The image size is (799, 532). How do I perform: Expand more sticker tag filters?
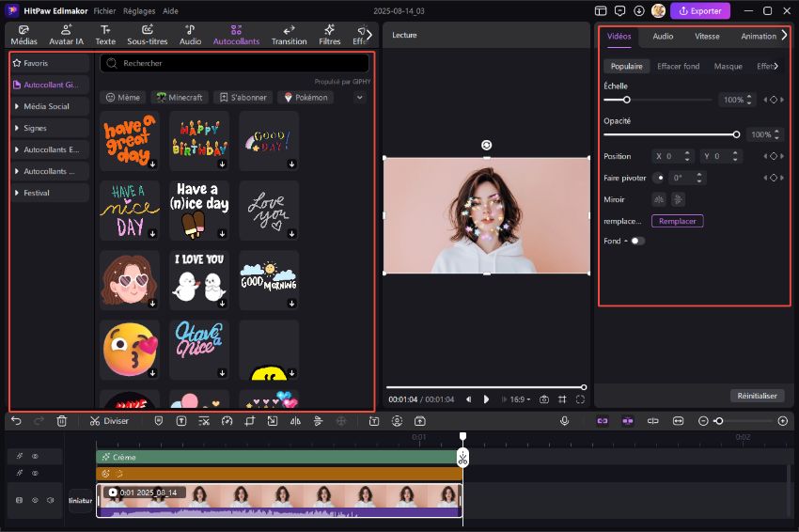pyautogui.click(x=360, y=98)
